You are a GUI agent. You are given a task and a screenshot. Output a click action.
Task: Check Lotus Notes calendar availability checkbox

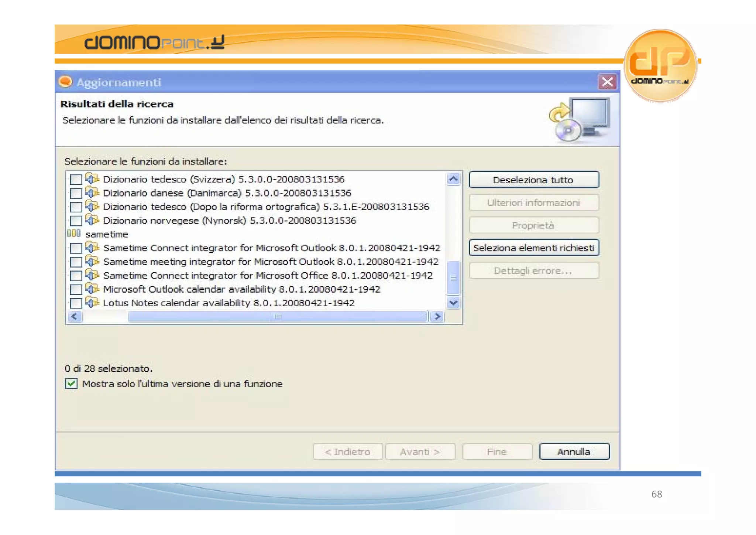[x=76, y=303]
